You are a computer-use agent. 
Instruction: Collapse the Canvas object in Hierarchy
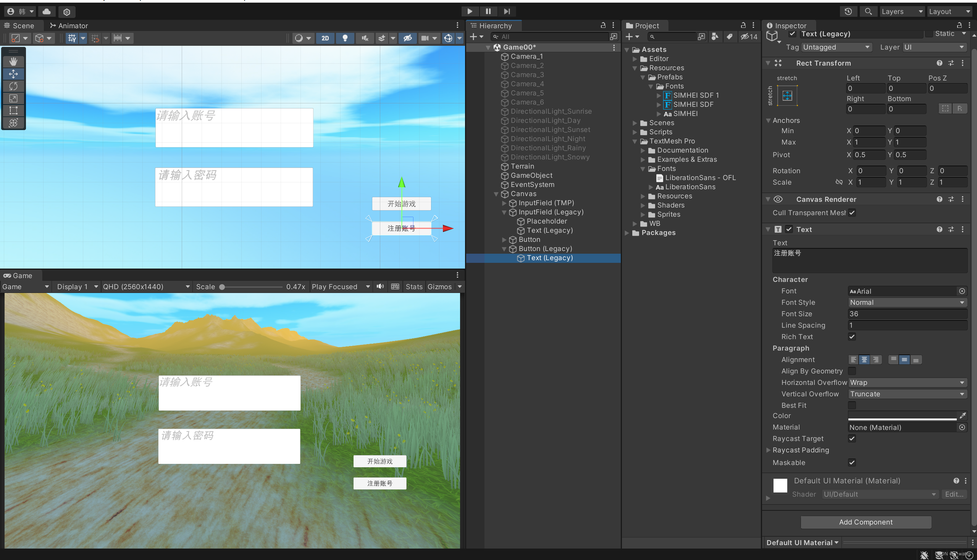click(x=496, y=194)
